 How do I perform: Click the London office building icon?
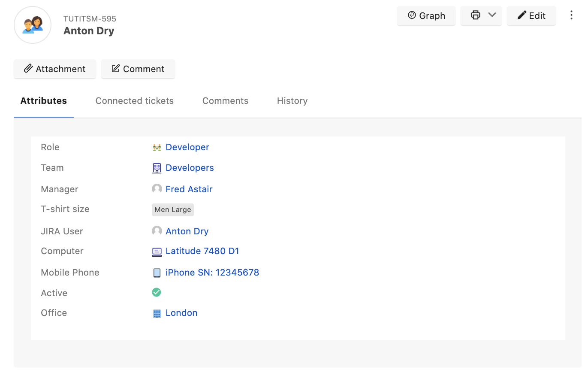pos(157,313)
